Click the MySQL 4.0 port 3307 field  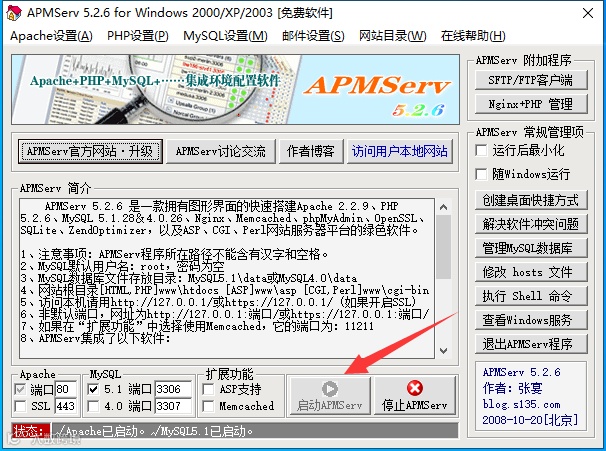tap(173, 406)
